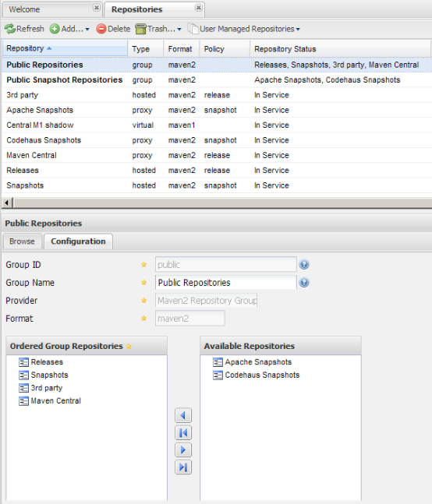Select the Maven Central repository row

(217, 155)
